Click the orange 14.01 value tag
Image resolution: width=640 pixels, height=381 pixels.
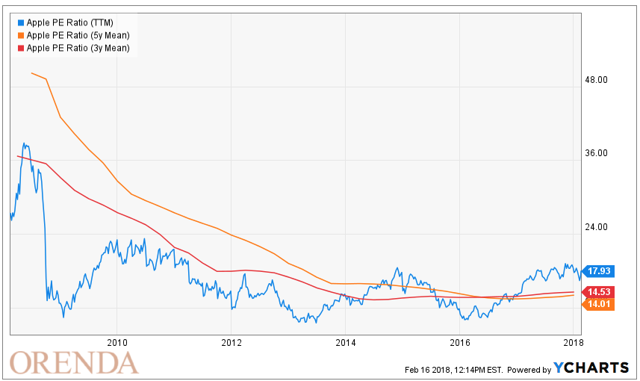pos(598,304)
